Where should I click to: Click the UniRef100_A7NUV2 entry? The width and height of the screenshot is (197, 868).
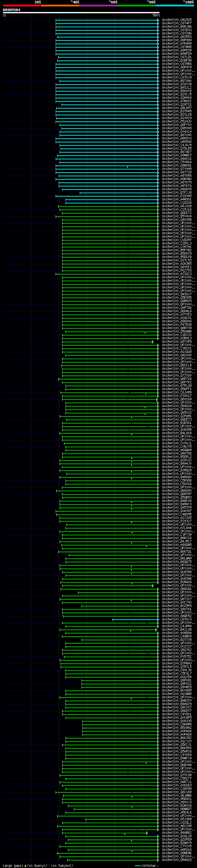coord(177,101)
